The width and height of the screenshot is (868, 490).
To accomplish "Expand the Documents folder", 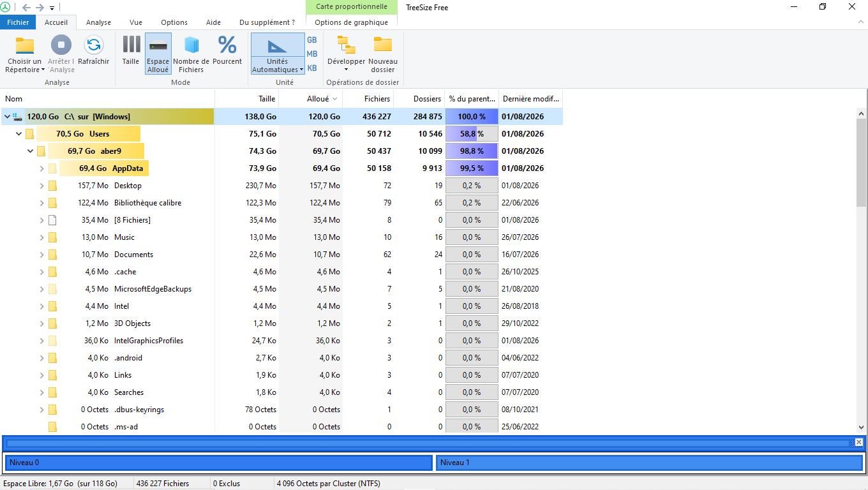I will click(41, 255).
